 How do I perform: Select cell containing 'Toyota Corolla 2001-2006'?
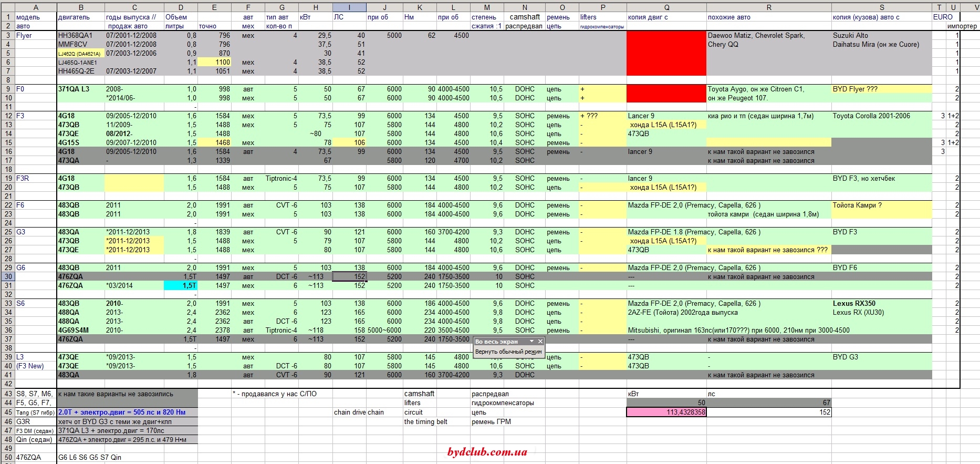point(871,116)
